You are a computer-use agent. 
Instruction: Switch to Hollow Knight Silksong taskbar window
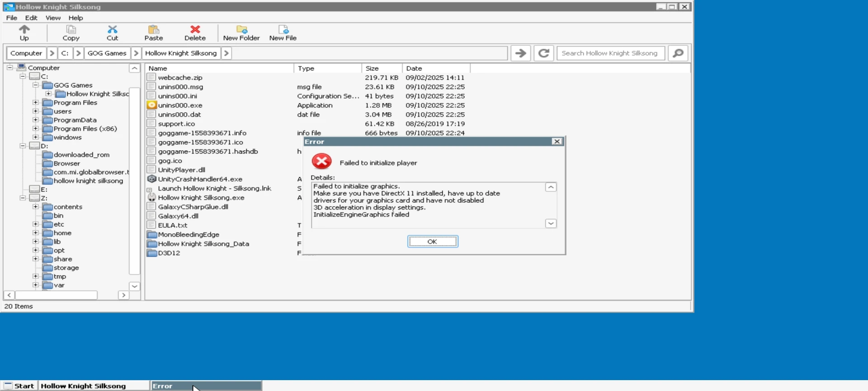click(94, 386)
